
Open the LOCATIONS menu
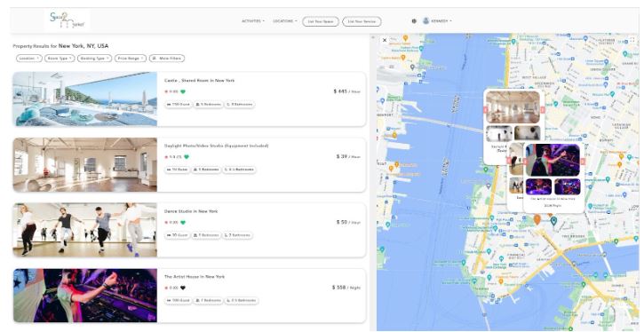(284, 21)
